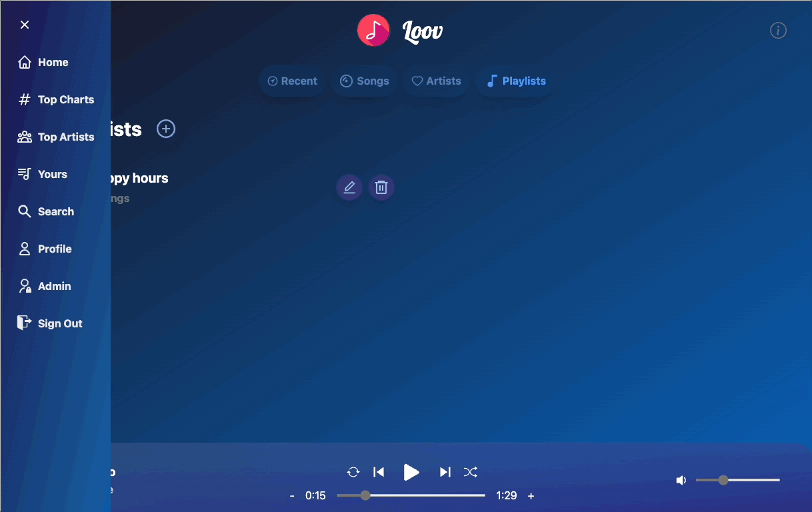This screenshot has height=512, width=812.
Task: Rewind with the minus seek button
Action: [x=292, y=496]
